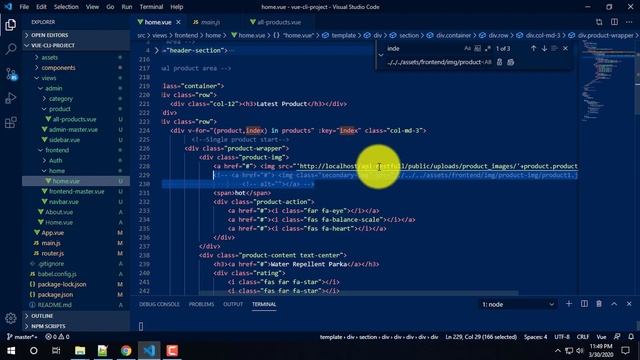Expand the Auth folder
This screenshot has height=360, width=640.
76,160
